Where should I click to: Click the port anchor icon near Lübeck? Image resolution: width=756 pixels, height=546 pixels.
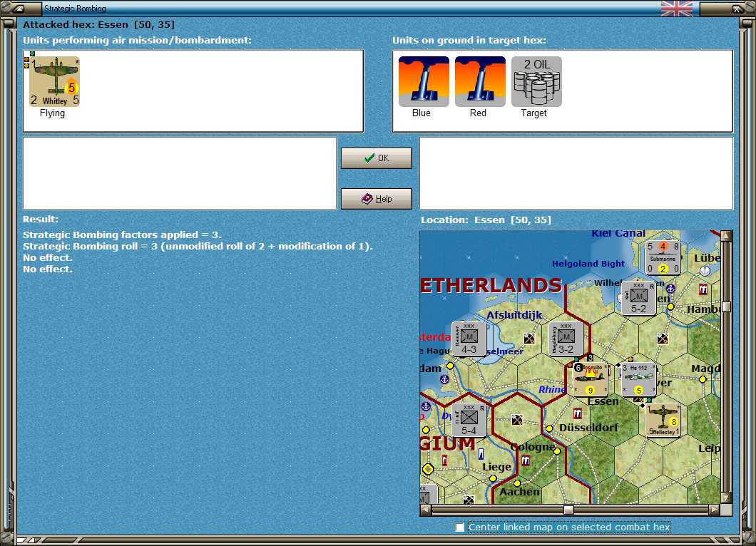click(705, 271)
